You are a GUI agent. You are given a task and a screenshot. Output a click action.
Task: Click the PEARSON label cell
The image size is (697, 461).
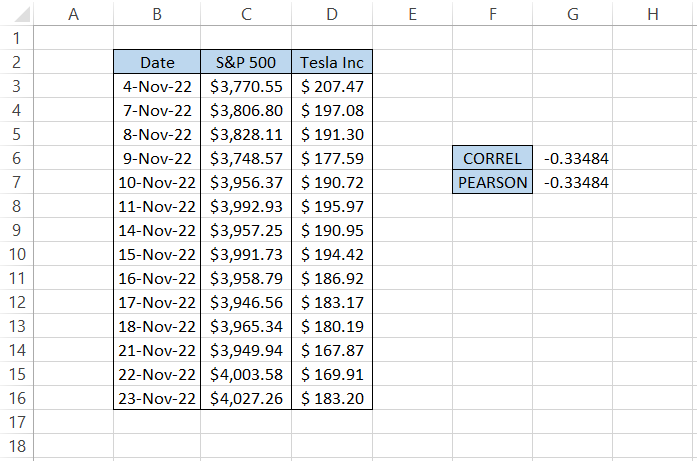tap(492, 182)
